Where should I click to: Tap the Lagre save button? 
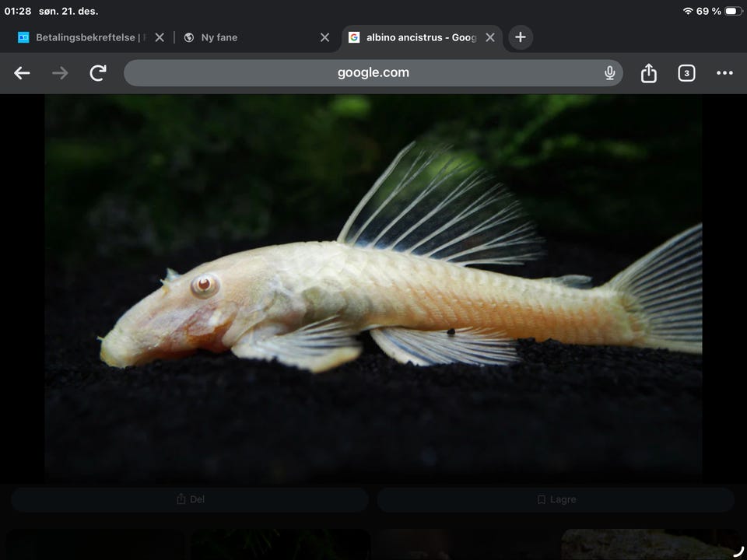pos(556,499)
